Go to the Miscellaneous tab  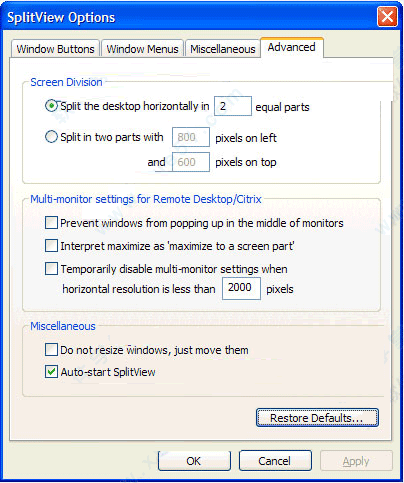tap(223, 49)
